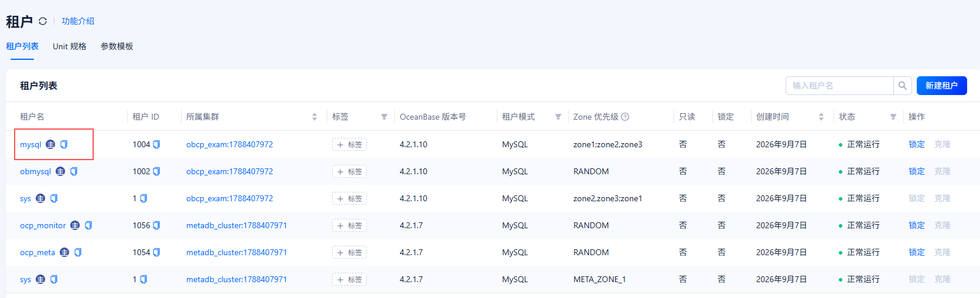Open obcp_exam cluster link in mysql row
This screenshot has height=298, width=980.
click(230, 144)
